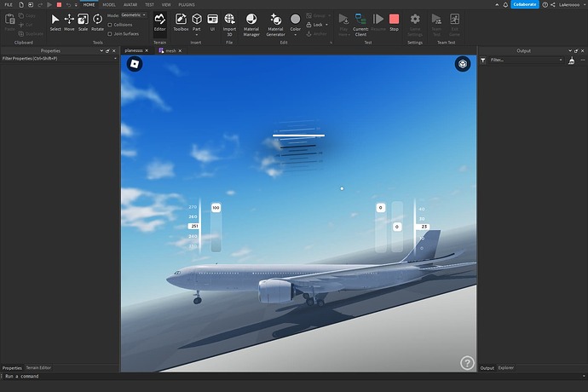Viewport: 588px width, 392px height.
Task: Click the Filter Properties search field
Action: pos(58,59)
